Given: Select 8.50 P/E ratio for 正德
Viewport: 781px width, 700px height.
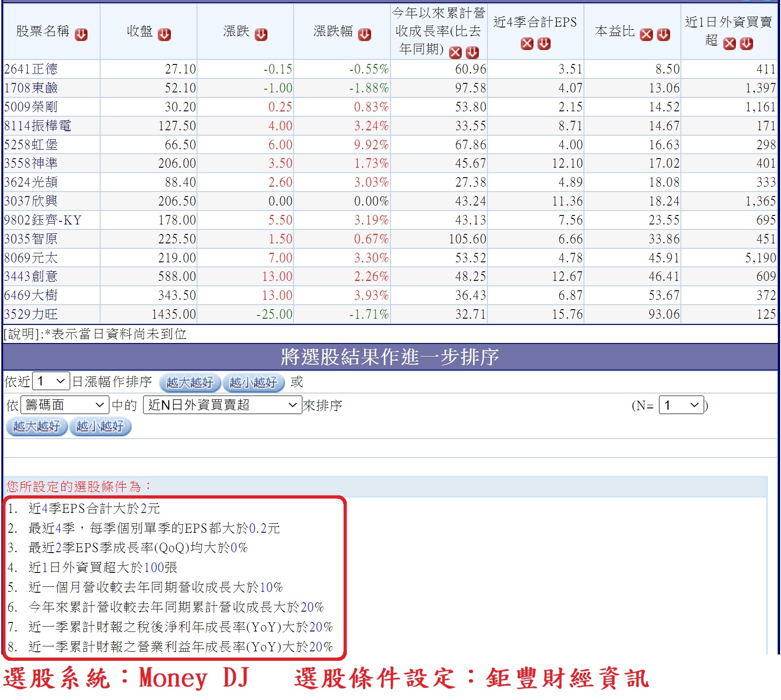Looking at the screenshot, I should pos(667,69).
